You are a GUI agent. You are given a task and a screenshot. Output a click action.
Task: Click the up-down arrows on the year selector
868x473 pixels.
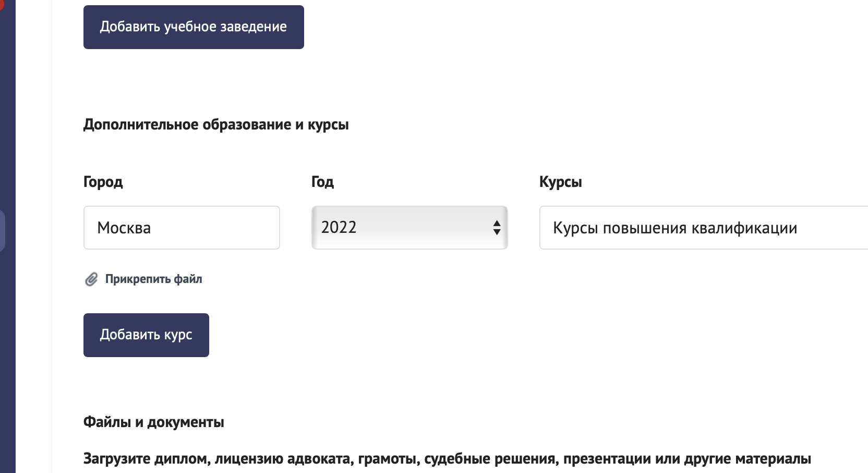(x=497, y=228)
